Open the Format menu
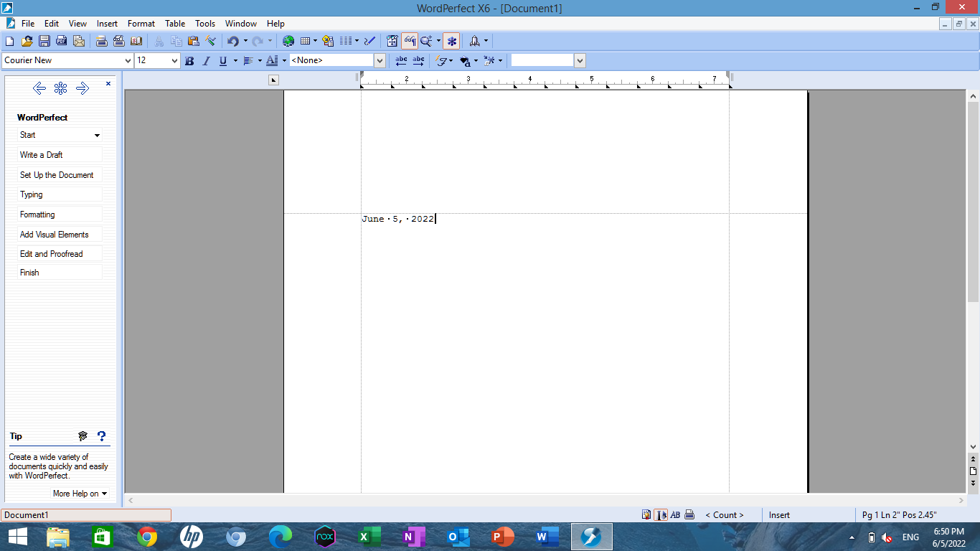The image size is (980, 551). (x=141, y=23)
